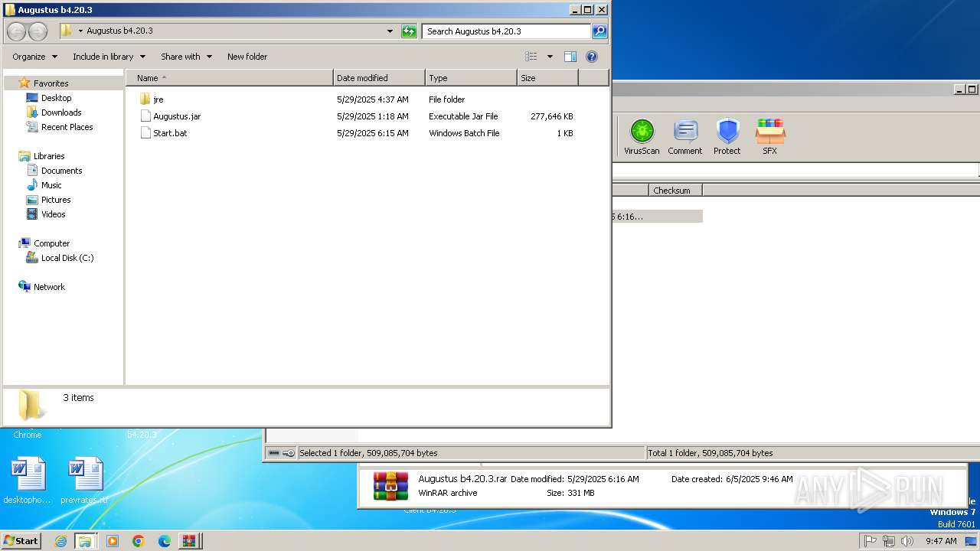Click the Checksum column in WinRAR

[675, 191]
